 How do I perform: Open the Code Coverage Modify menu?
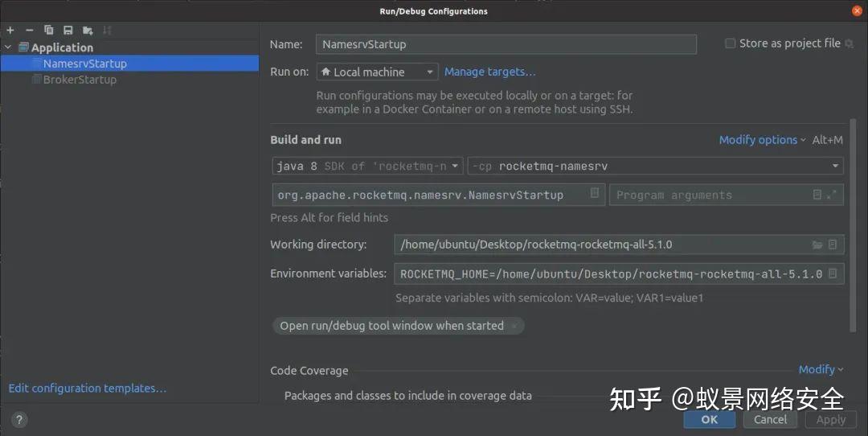click(x=821, y=369)
